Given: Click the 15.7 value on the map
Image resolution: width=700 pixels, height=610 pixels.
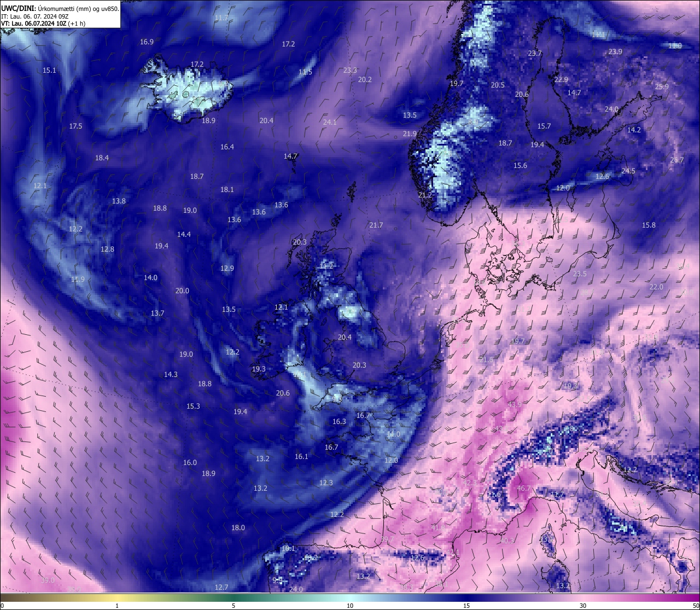Looking at the screenshot, I should click(544, 126).
